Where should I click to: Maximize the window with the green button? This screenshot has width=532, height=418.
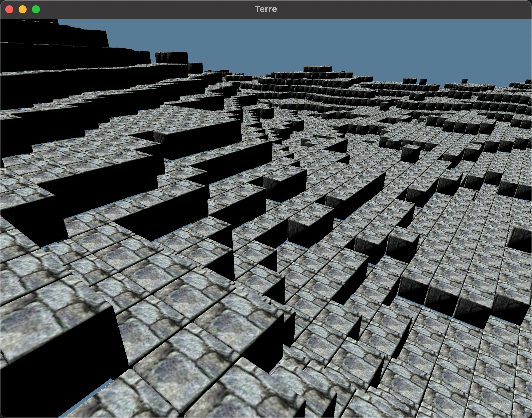[x=36, y=9]
